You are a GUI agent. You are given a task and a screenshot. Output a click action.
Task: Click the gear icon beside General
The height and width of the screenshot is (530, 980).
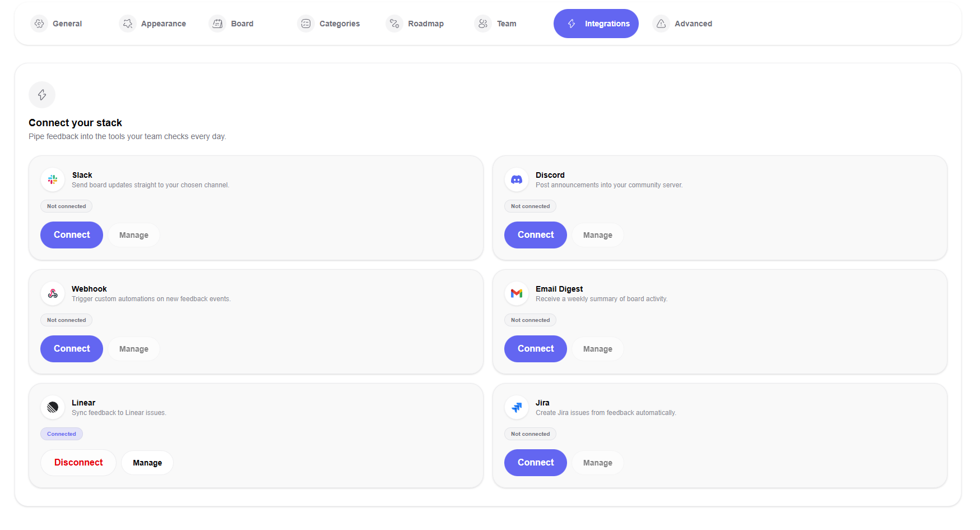tap(39, 24)
